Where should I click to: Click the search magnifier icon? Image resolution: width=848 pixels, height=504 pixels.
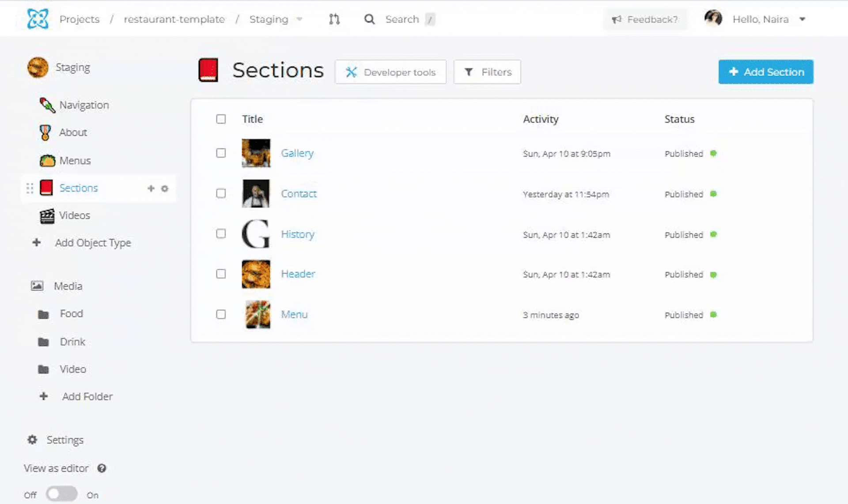369,19
